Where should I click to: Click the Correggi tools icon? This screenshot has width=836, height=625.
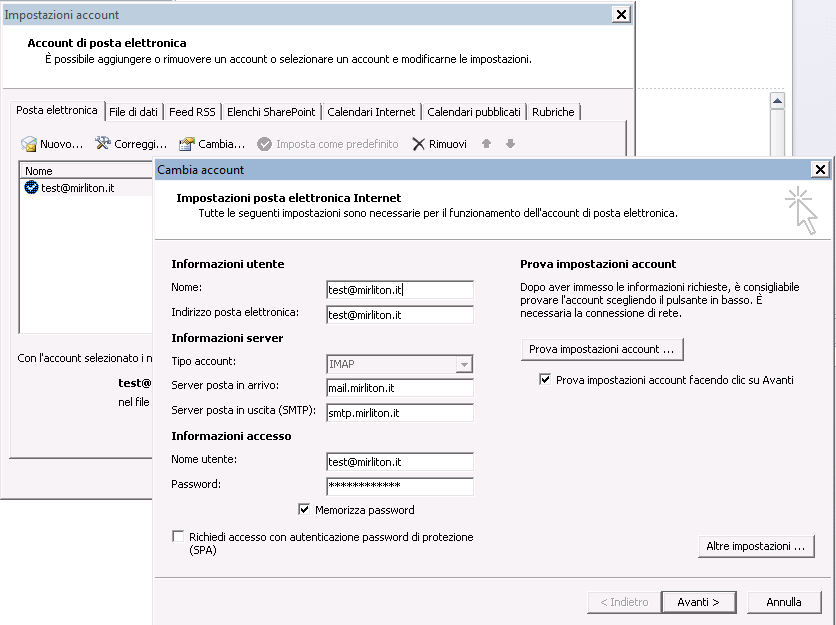click(102, 143)
